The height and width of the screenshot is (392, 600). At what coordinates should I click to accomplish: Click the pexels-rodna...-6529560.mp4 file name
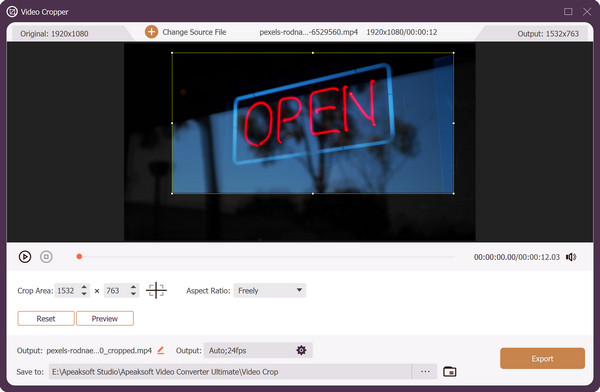point(308,32)
